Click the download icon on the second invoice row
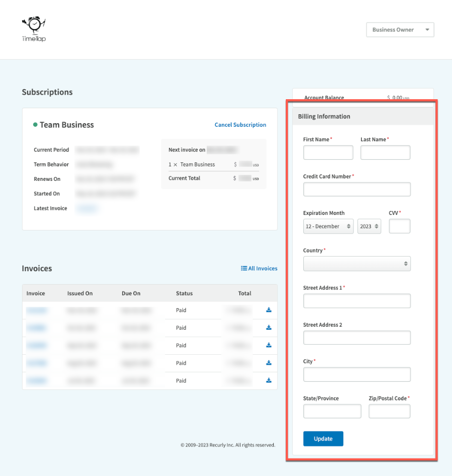 268,328
